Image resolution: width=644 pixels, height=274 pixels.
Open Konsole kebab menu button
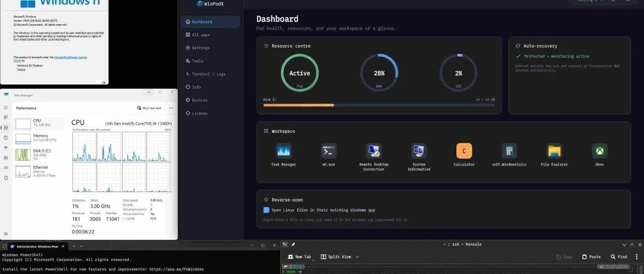pos(636,256)
